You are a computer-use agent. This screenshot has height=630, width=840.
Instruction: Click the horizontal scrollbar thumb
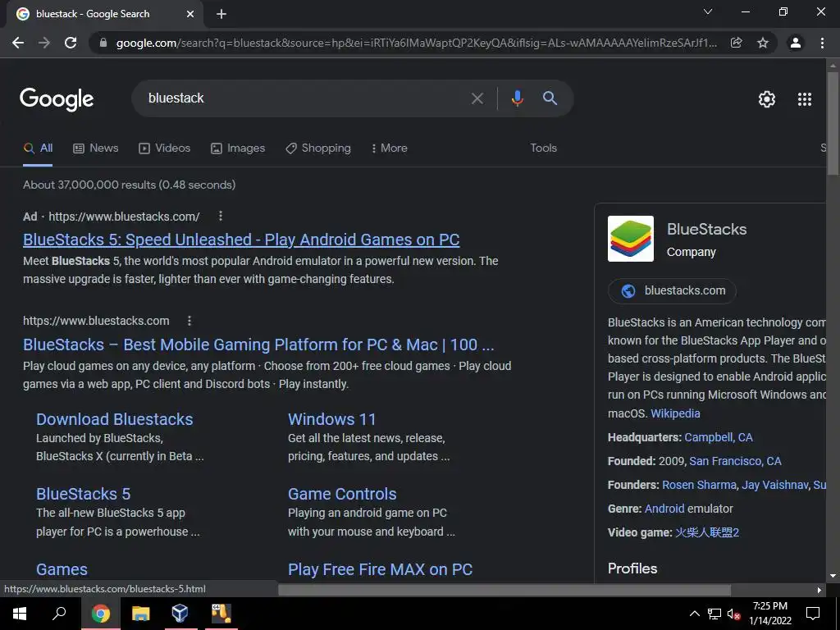(504, 590)
